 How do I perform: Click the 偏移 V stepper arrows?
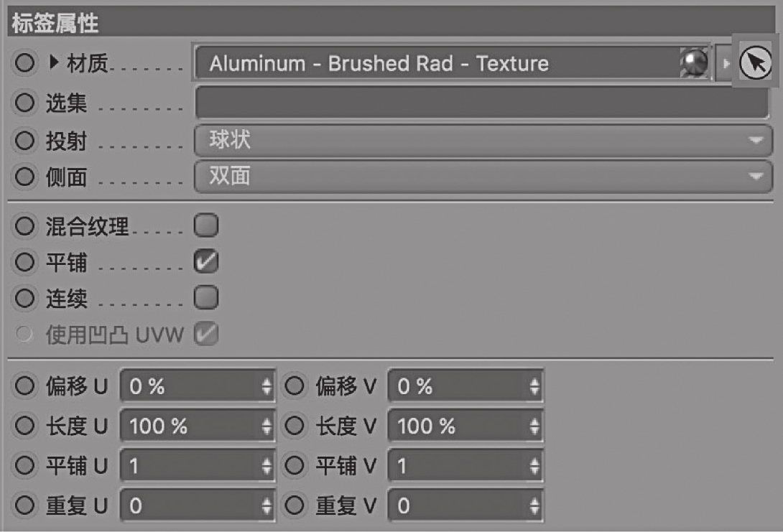tap(535, 386)
